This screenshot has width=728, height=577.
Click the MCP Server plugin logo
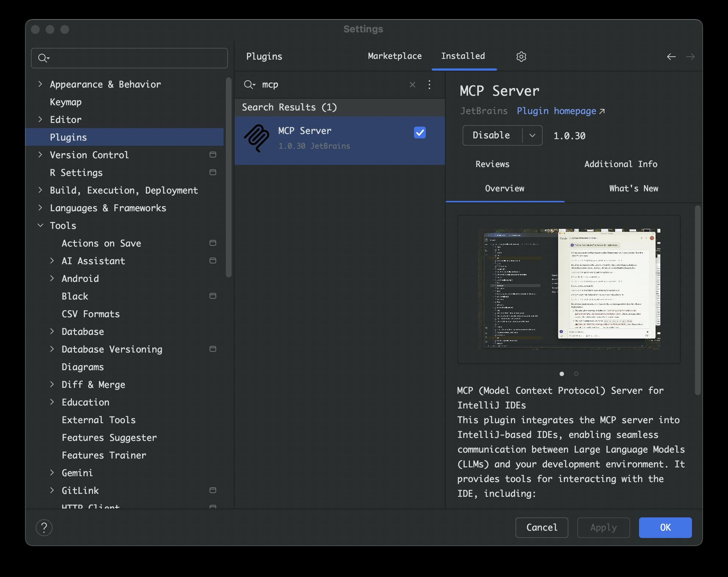[x=257, y=138]
